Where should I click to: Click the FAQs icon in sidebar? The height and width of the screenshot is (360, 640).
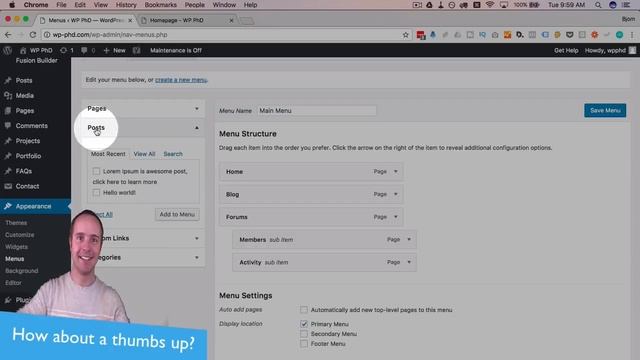pos(8,171)
